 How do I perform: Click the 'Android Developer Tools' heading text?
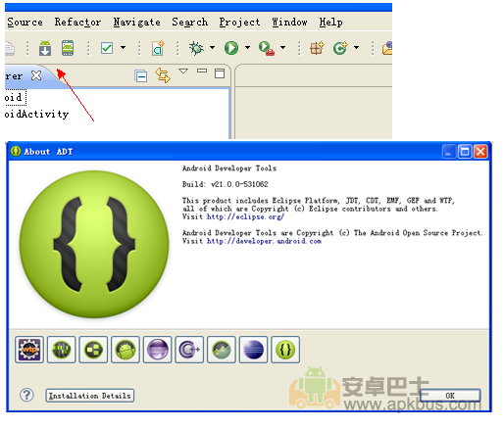pos(229,168)
